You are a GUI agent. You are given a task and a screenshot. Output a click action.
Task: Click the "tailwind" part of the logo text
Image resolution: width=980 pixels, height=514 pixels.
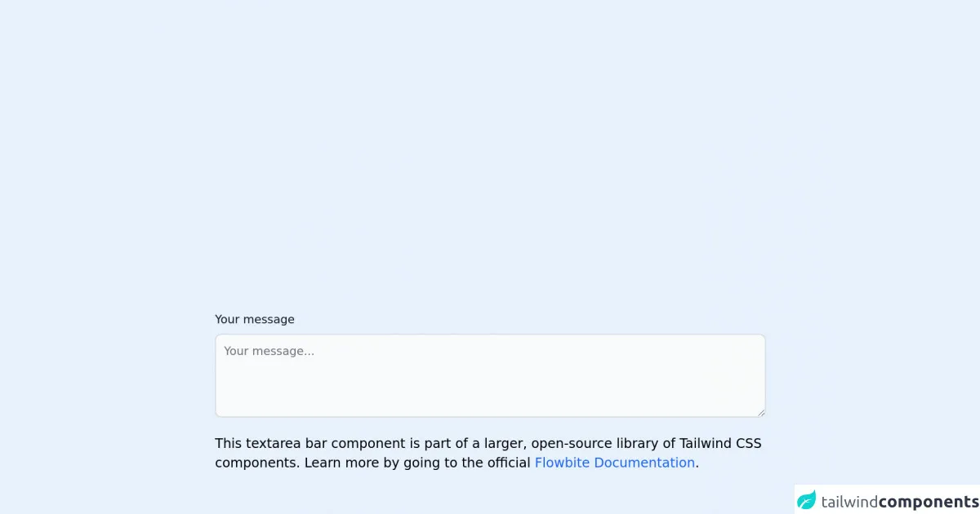pyautogui.click(x=849, y=501)
